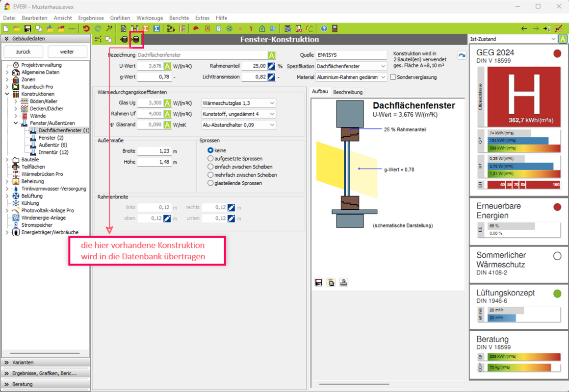Open the Wärmeschutzglas 1,3 dropdown
The width and height of the screenshot is (569, 392).
[238, 103]
